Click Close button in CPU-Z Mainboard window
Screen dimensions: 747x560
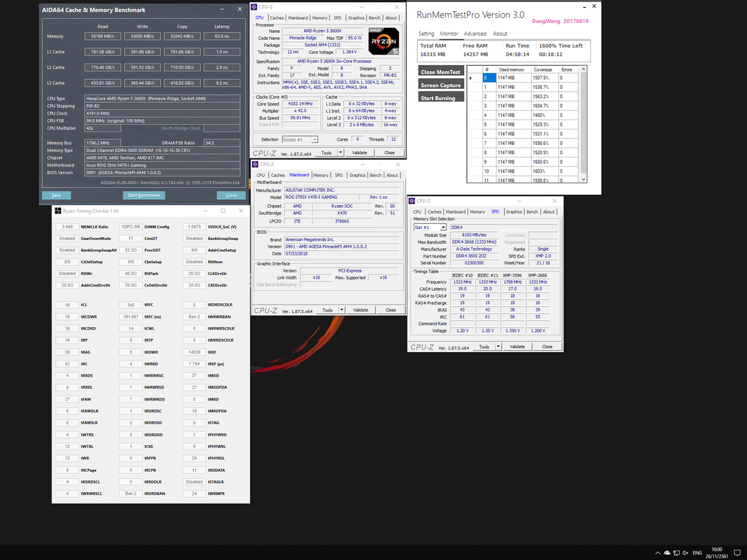pyautogui.click(x=391, y=310)
